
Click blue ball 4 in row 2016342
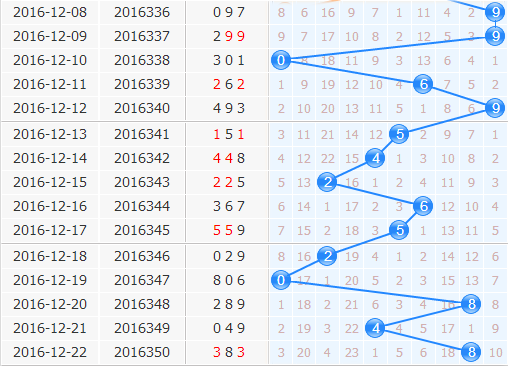(x=375, y=158)
